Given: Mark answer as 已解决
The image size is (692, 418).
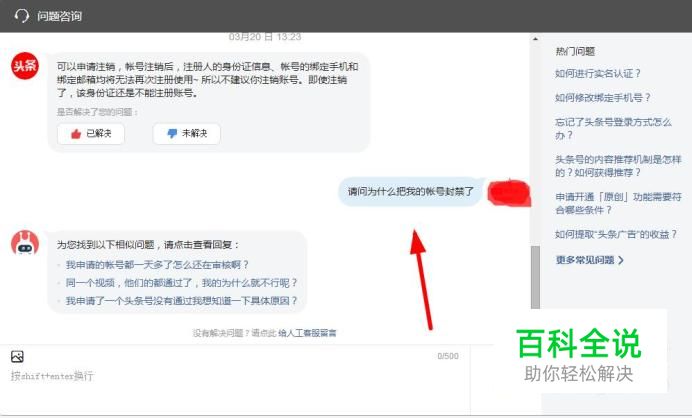Looking at the screenshot, I should tap(91, 133).
